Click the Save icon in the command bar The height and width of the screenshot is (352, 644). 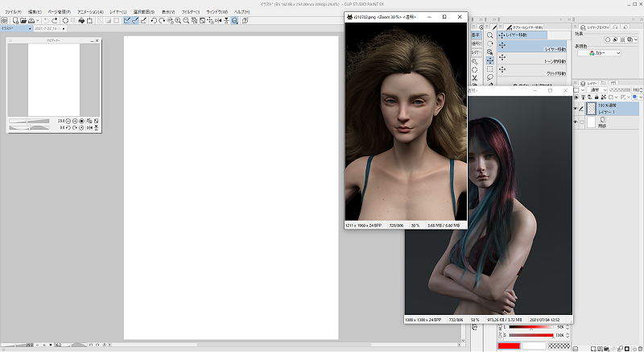pos(31,20)
